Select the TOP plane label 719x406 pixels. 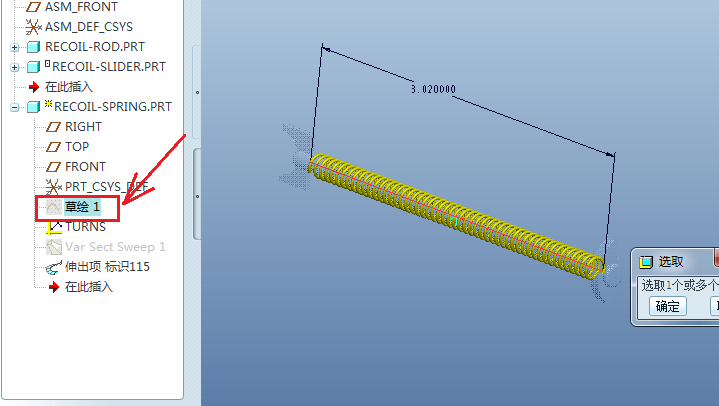click(x=77, y=147)
